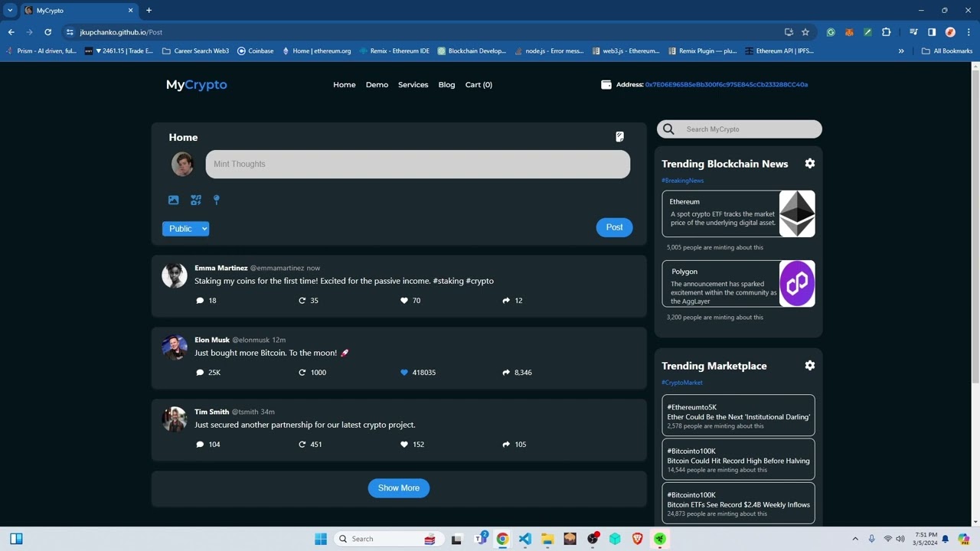Click the compose note icon beside Home
980x551 pixels.
[x=619, y=137]
